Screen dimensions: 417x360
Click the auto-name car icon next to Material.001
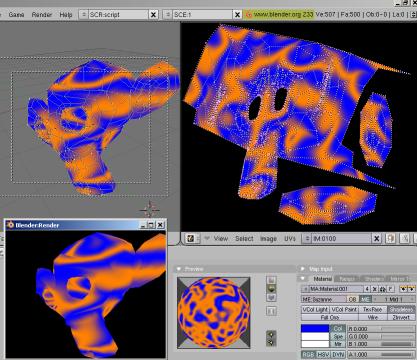[383, 289]
